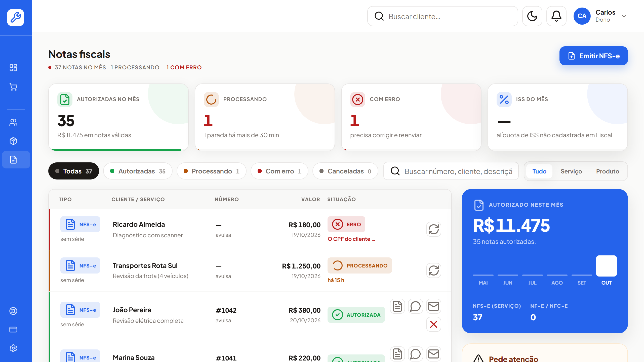The height and width of the screenshot is (362, 644).
Task: Open the notifications bell
Action: (556, 16)
